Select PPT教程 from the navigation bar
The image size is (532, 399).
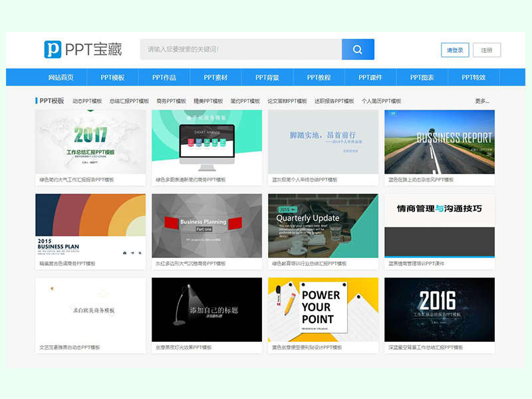pos(319,77)
